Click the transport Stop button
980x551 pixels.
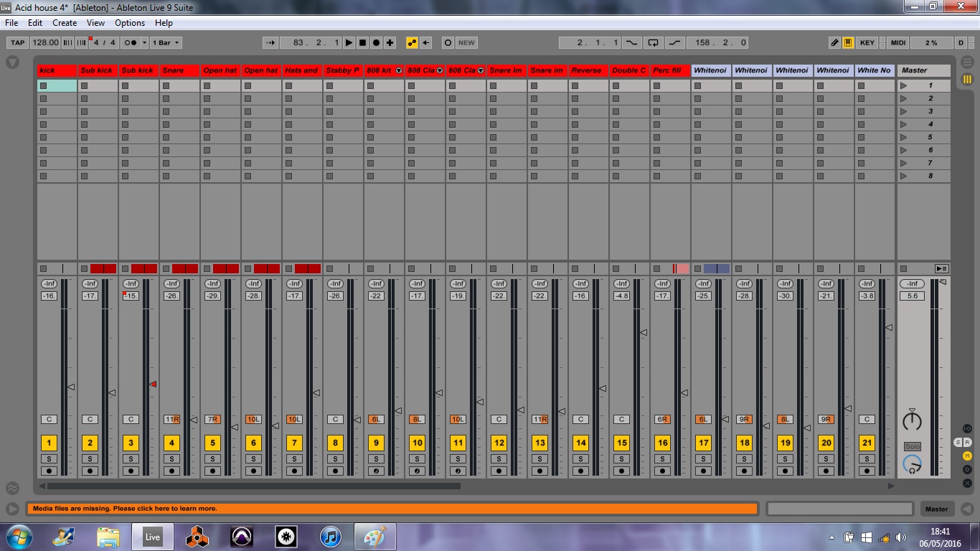pyautogui.click(x=362, y=42)
